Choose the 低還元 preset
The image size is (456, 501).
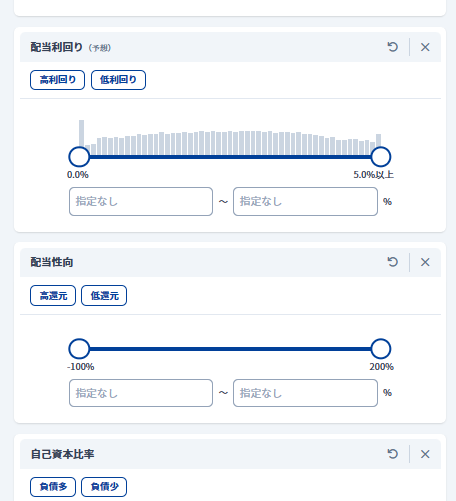pyautogui.click(x=104, y=295)
